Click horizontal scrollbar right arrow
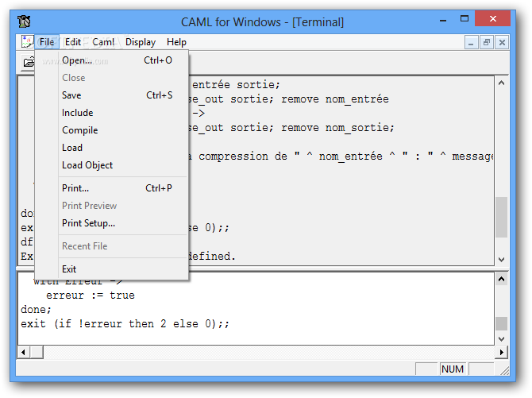The image size is (532, 398). pyautogui.click(x=502, y=352)
